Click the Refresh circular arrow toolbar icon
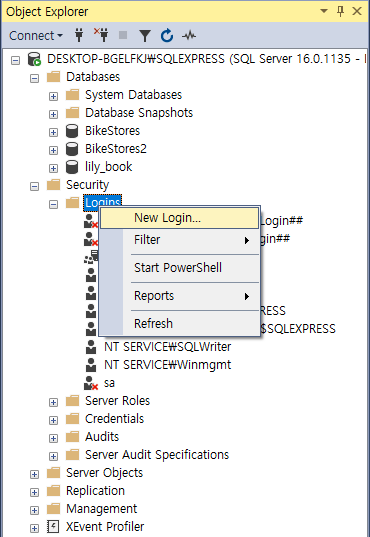The width and height of the screenshot is (370, 537). click(x=167, y=35)
